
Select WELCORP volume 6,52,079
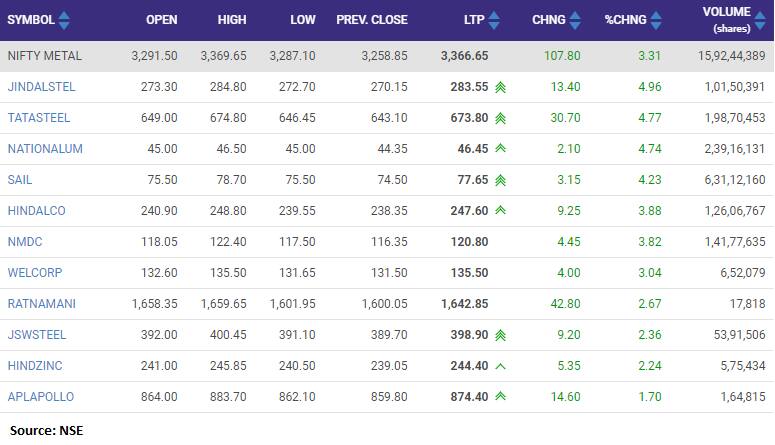[x=742, y=273]
